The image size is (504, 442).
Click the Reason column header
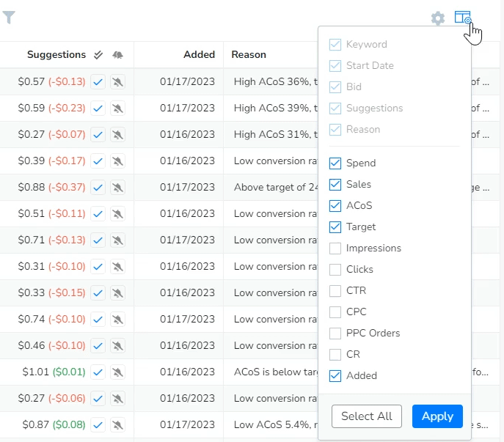pyautogui.click(x=249, y=55)
